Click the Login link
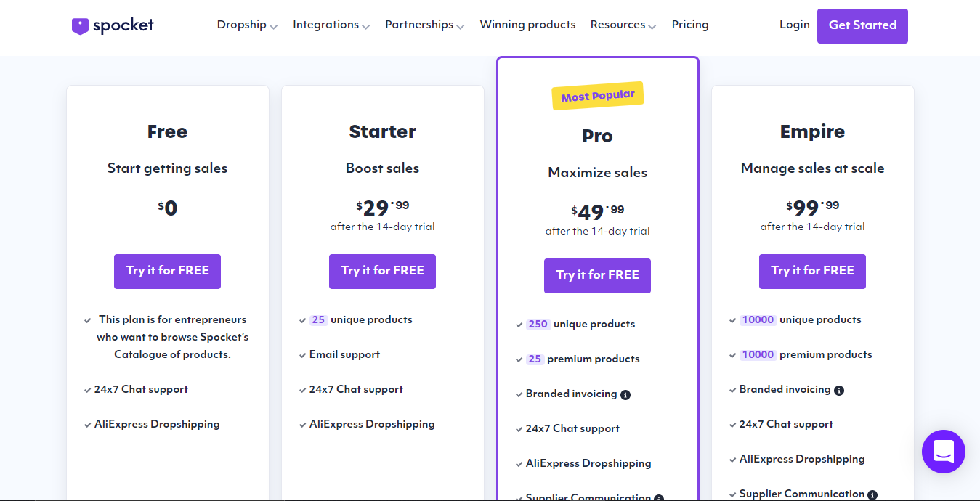Viewport: 980px width, 501px height. [x=794, y=25]
